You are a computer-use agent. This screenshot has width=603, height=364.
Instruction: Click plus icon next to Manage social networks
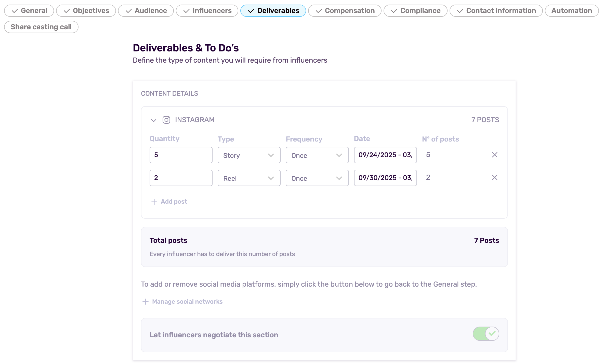145,302
